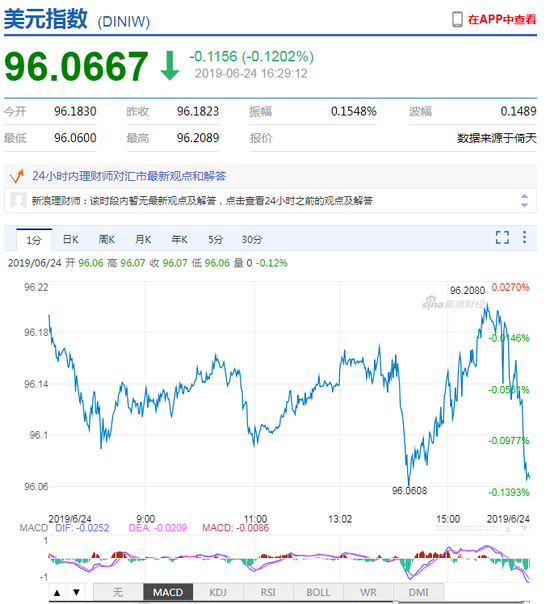The width and height of the screenshot is (550, 604).
Task: Click the 振幅 value 0.1548%
Action: (354, 111)
